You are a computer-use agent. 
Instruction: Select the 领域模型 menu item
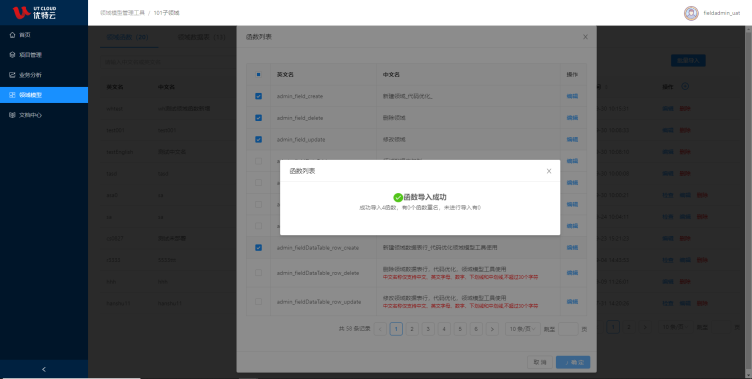click(x=44, y=95)
